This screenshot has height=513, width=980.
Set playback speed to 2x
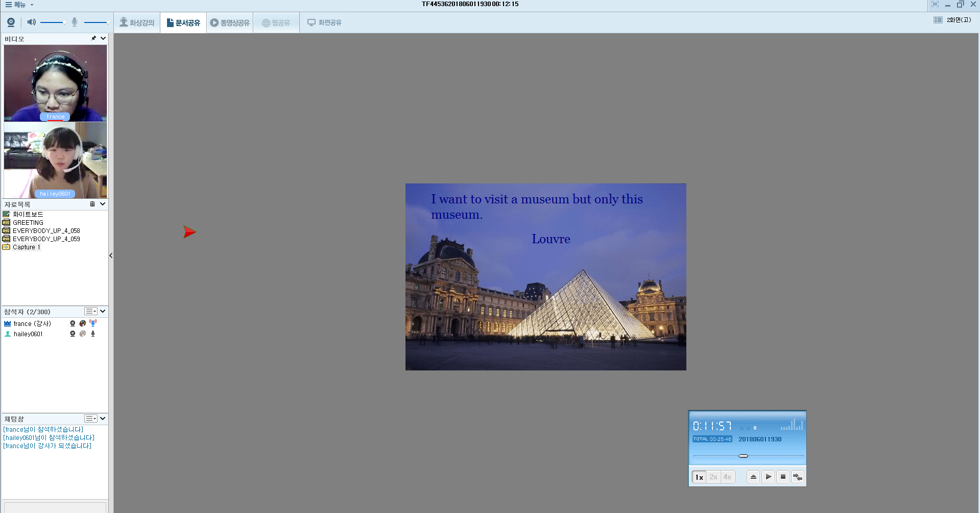(x=713, y=477)
